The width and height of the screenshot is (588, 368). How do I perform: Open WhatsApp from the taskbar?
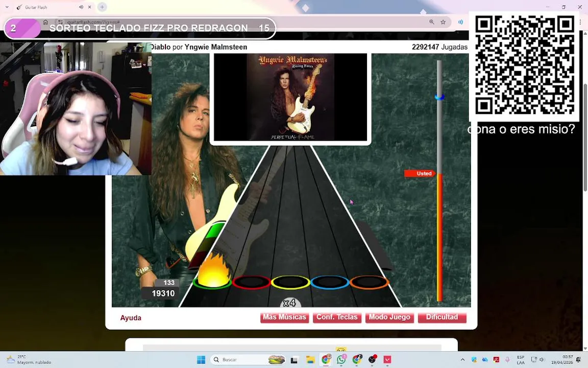click(x=341, y=360)
